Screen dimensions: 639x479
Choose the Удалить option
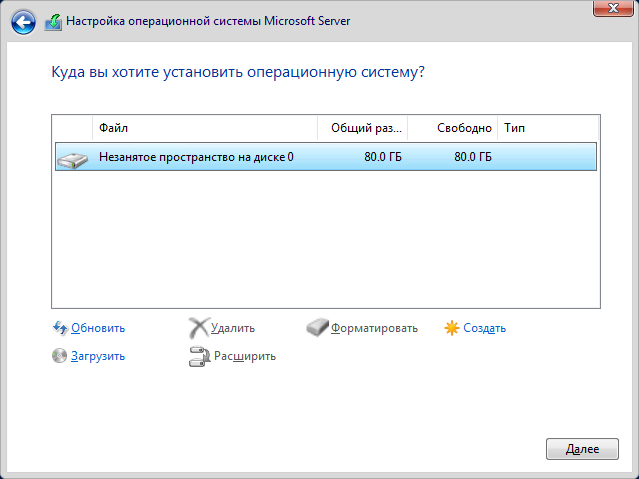[233, 328]
